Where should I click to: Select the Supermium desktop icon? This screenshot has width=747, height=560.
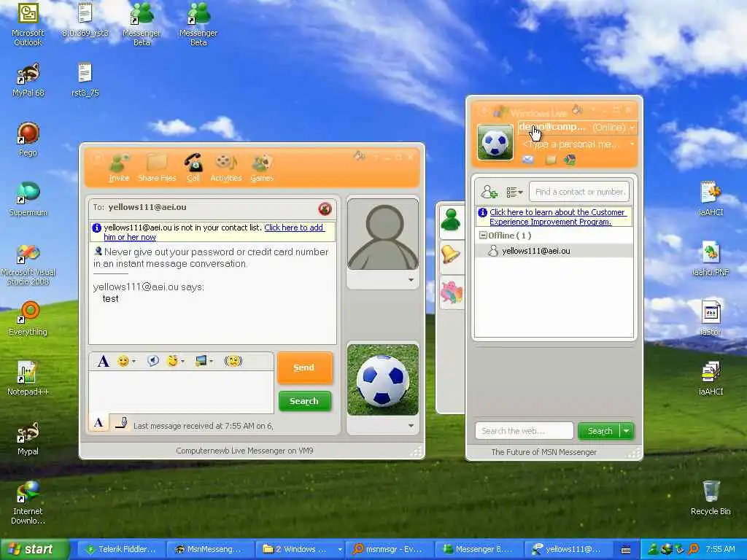click(28, 199)
